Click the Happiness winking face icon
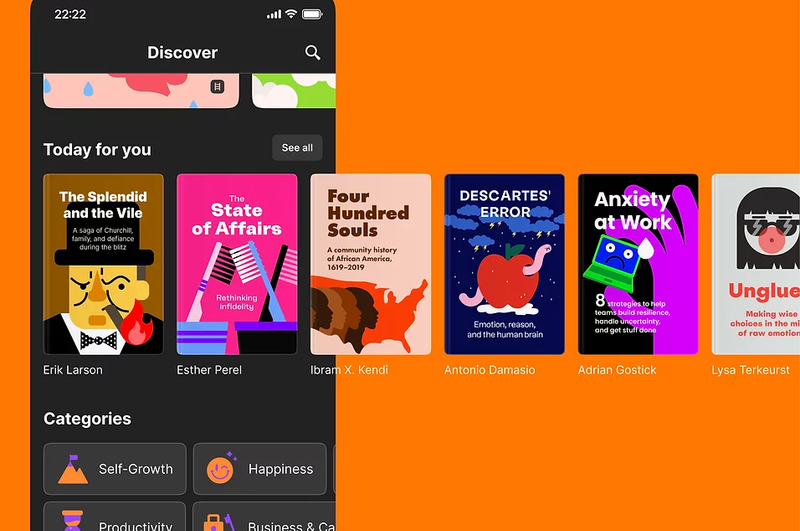Viewport: 800px width, 531px height. coord(221,469)
